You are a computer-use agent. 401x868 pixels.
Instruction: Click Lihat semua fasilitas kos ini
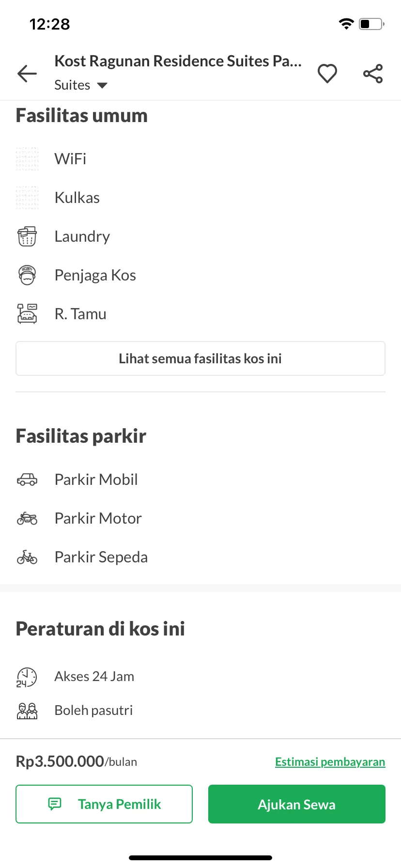click(x=200, y=358)
